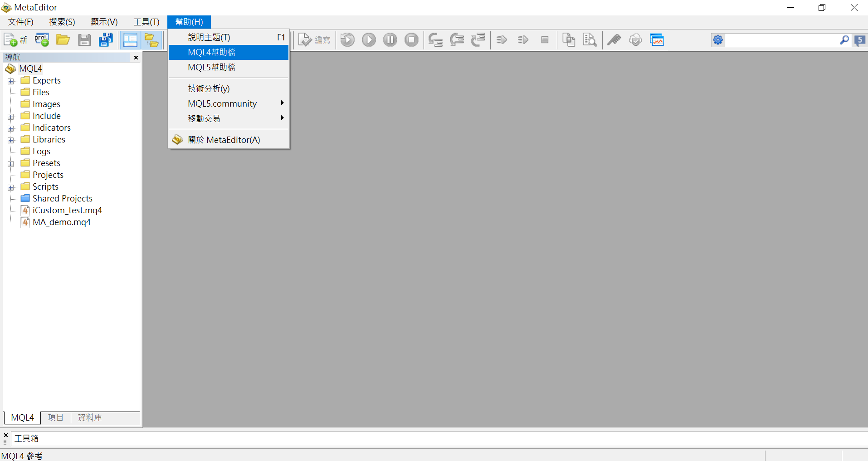The height and width of the screenshot is (461, 868).
Task: Open the 顯示(V) menu
Action: [x=104, y=22]
